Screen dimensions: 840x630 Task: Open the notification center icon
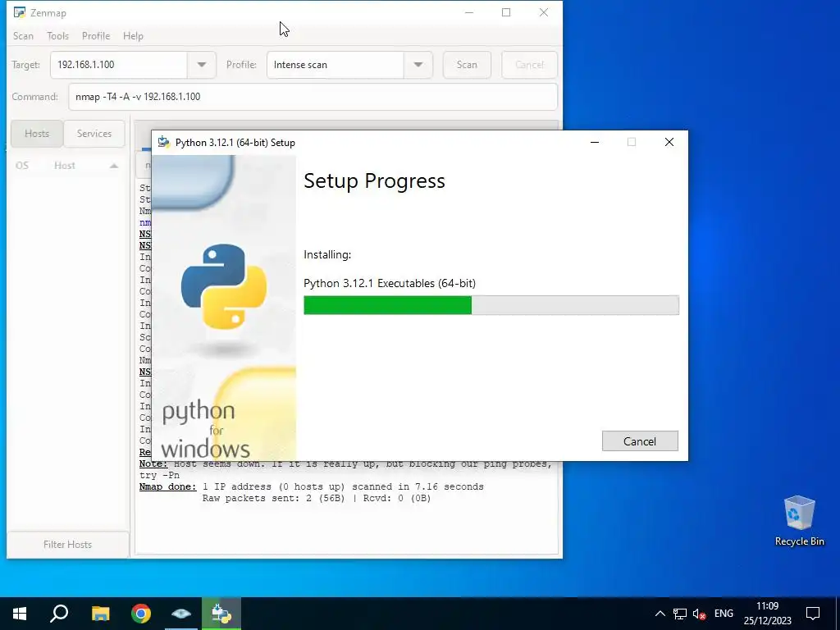pyautogui.click(x=813, y=614)
